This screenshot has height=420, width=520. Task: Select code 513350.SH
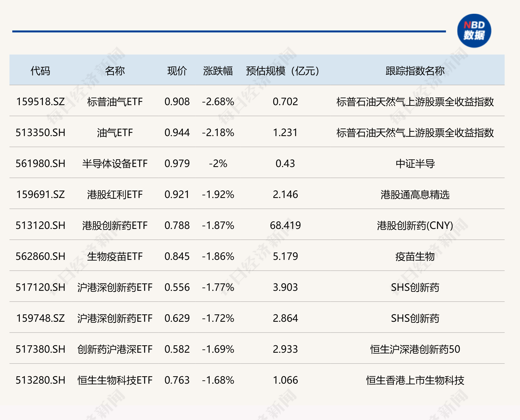tap(40, 133)
